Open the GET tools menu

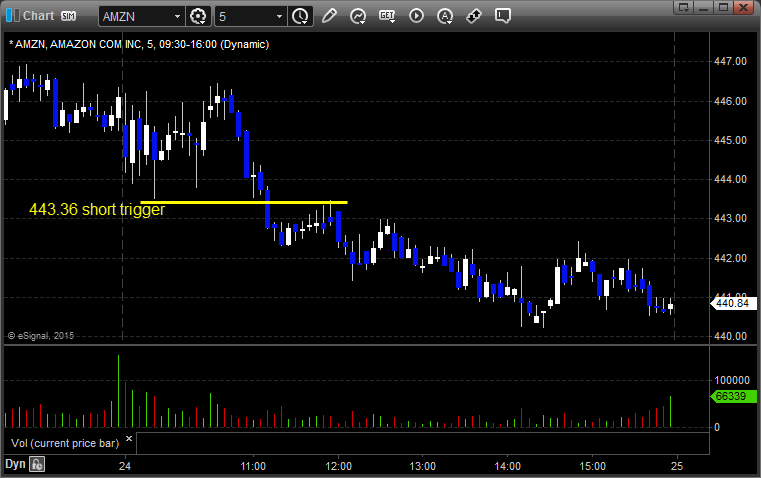[x=387, y=16]
